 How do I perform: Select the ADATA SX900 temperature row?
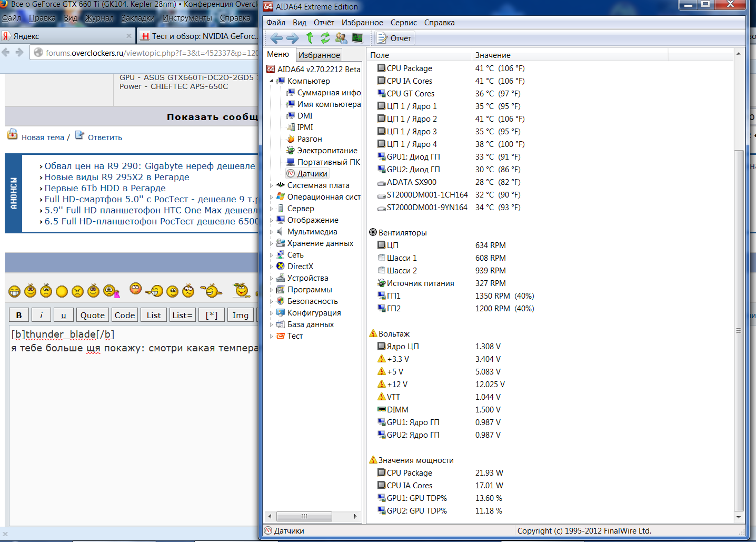click(x=450, y=182)
